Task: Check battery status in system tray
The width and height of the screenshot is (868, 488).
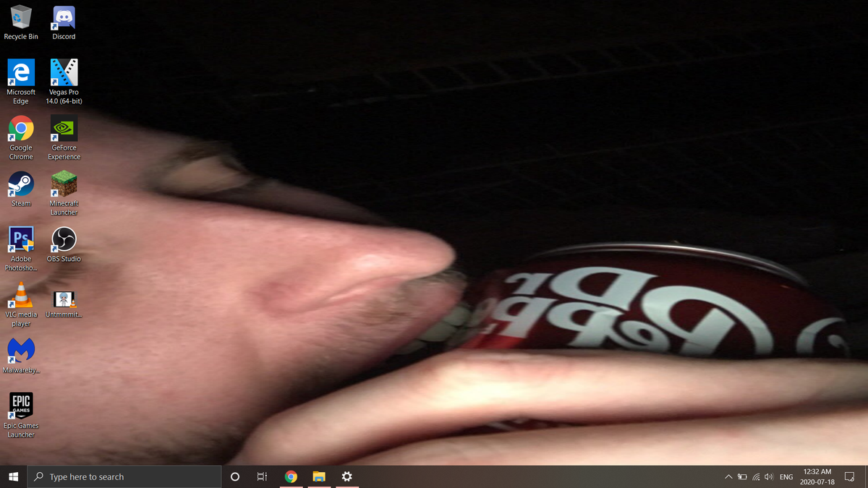Action: [x=742, y=477]
